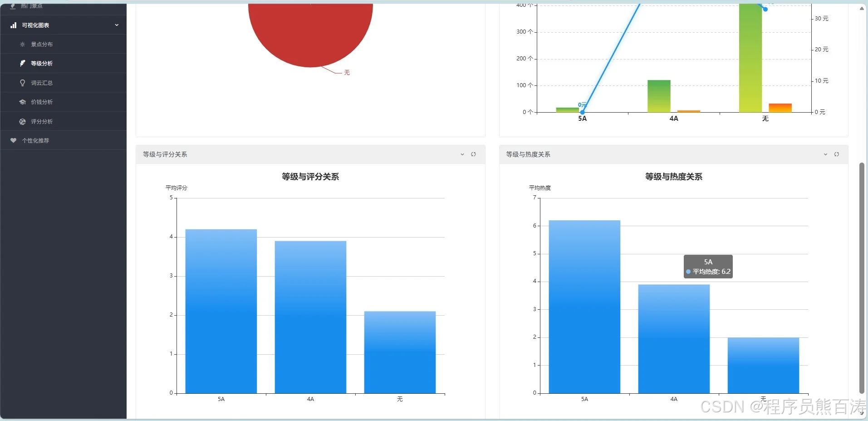
Task: Click the bar chart icon beside 可视化图表
Action: pyautogui.click(x=14, y=25)
